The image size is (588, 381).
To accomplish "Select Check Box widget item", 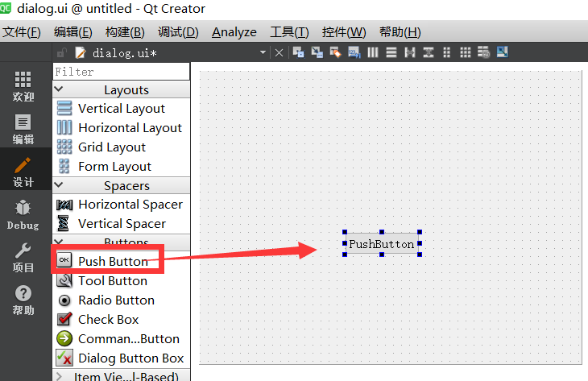I will click(122, 320).
